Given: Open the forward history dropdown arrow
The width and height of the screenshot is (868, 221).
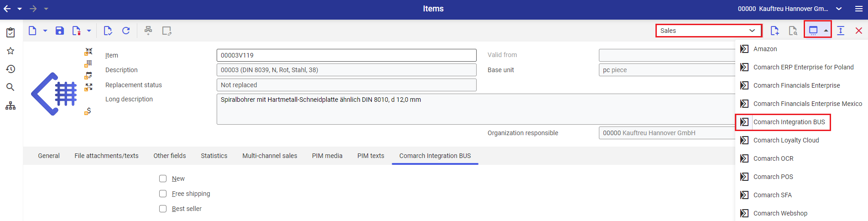Looking at the screenshot, I should [46, 9].
